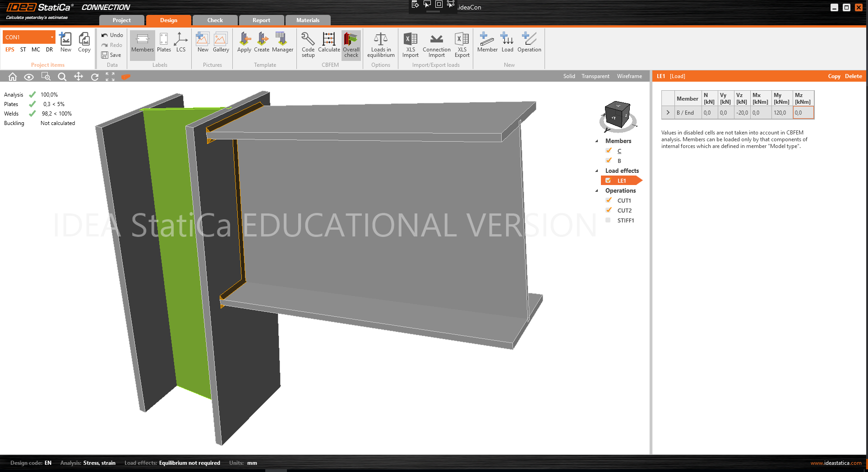Click the Mz value cell for B / End
The image size is (868, 472).
coord(803,113)
